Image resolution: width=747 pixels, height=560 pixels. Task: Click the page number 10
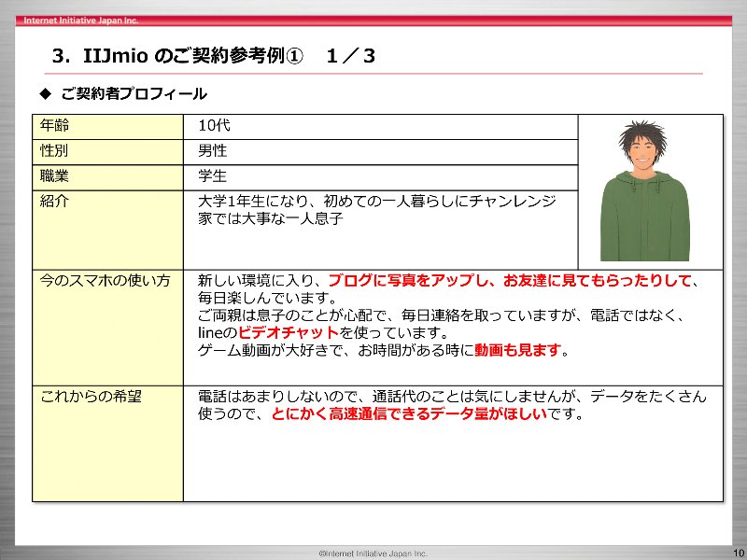point(739,553)
